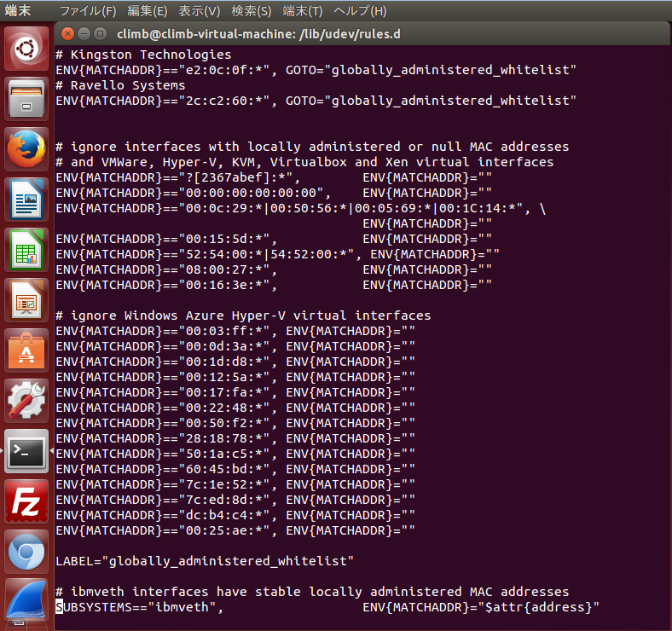
Task: Open the 編集(E) menu
Action: [148, 11]
